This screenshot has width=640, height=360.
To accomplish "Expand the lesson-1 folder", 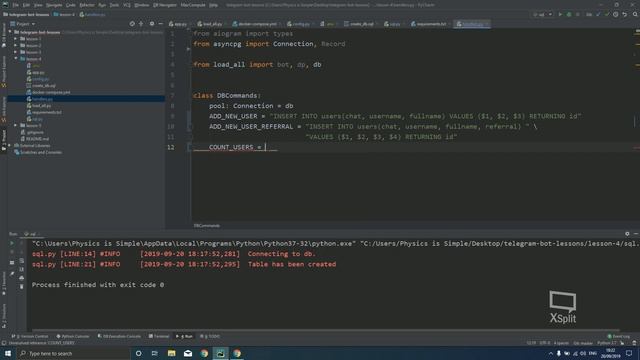I will pyautogui.click(x=16, y=39).
